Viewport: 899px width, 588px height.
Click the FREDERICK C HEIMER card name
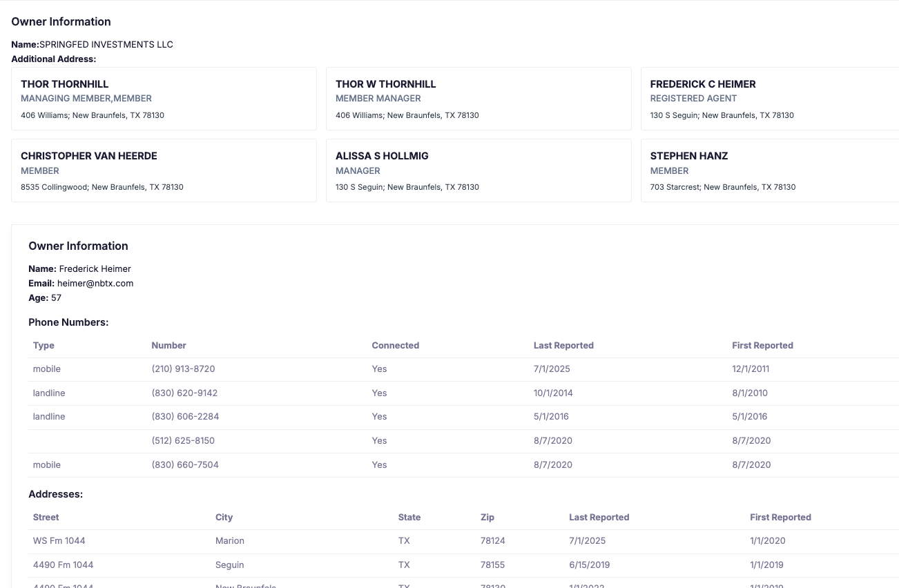click(703, 84)
